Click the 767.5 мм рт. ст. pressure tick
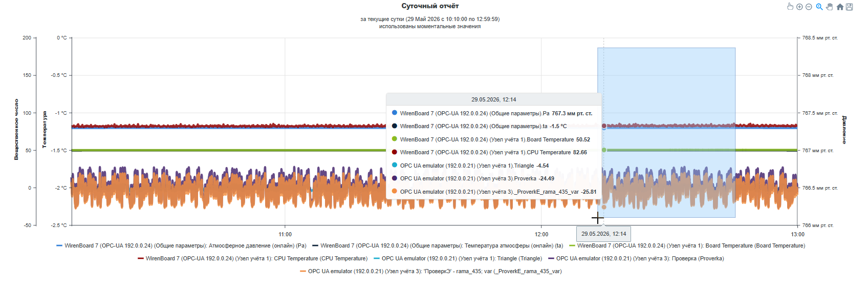 [x=820, y=113]
